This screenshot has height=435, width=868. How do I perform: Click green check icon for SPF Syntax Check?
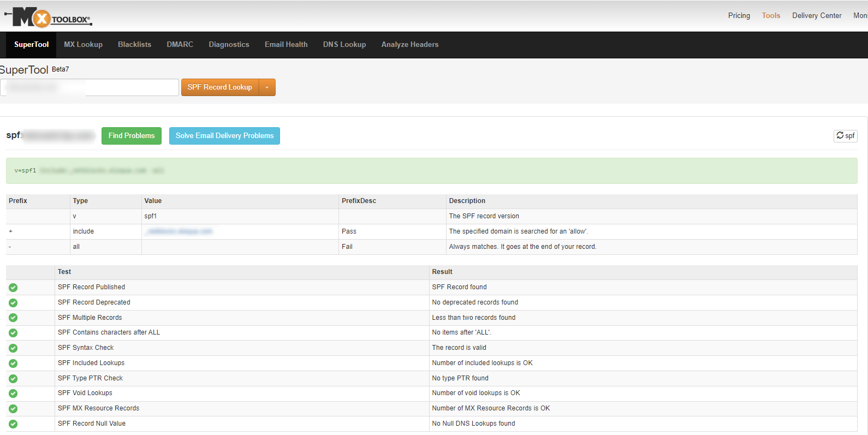pyautogui.click(x=13, y=348)
